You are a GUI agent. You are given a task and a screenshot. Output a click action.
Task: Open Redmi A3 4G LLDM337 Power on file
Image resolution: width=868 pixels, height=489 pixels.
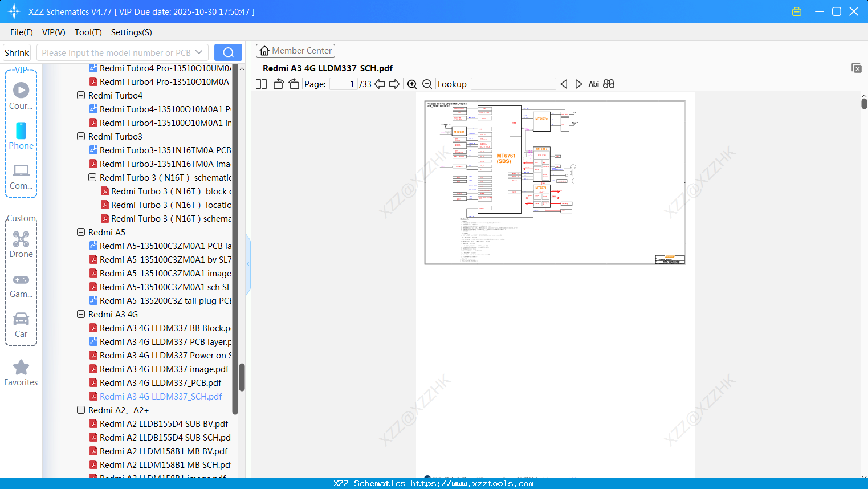166,356
